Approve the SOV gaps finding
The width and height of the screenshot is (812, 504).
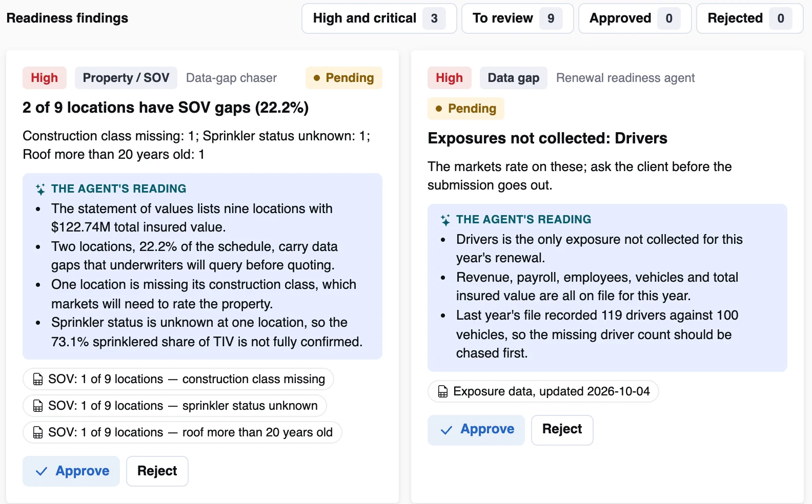(71, 471)
